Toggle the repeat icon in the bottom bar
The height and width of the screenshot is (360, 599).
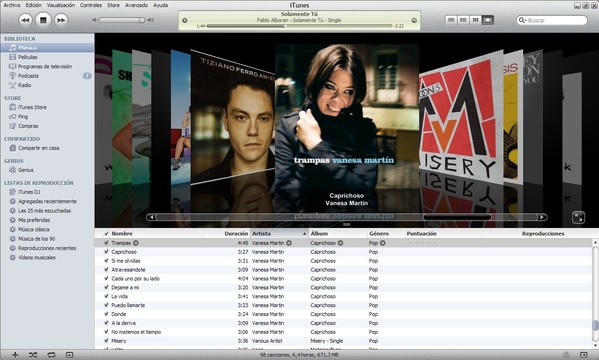pyautogui.click(x=51, y=355)
